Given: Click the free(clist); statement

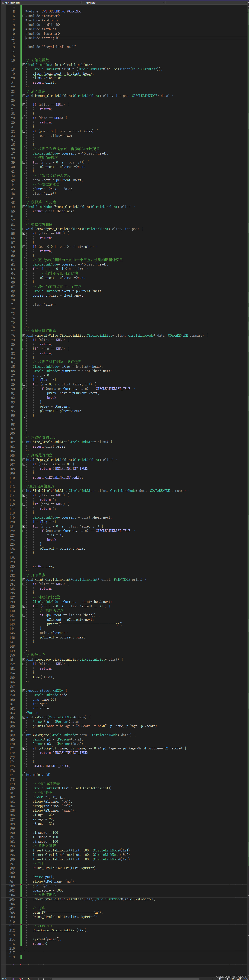Looking at the screenshot, I should tap(43, 677).
